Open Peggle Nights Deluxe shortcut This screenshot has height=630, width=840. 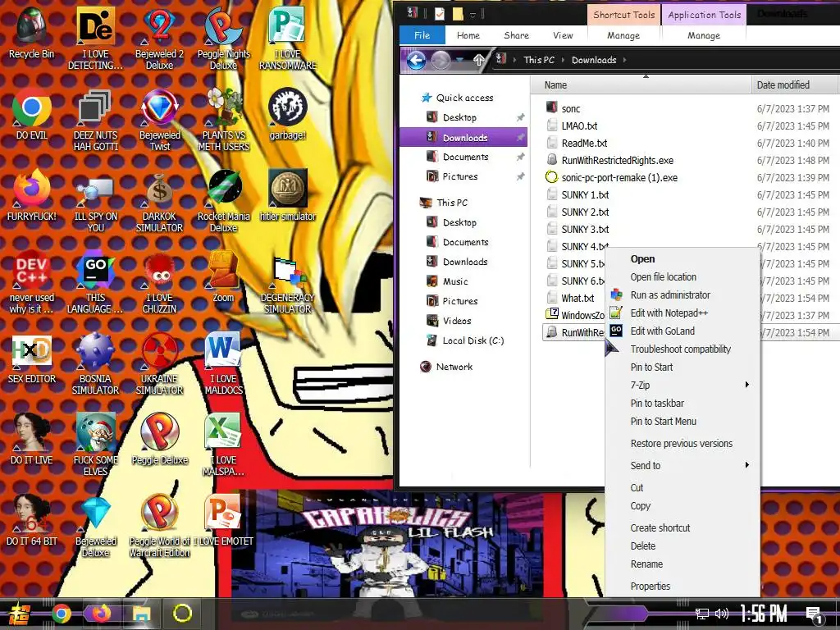[223, 38]
